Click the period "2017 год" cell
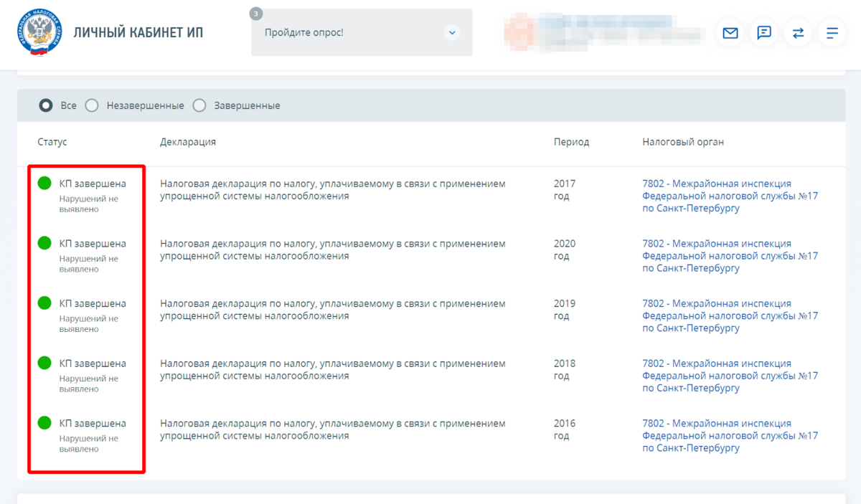The height and width of the screenshot is (504, 861). click(565, 190)
